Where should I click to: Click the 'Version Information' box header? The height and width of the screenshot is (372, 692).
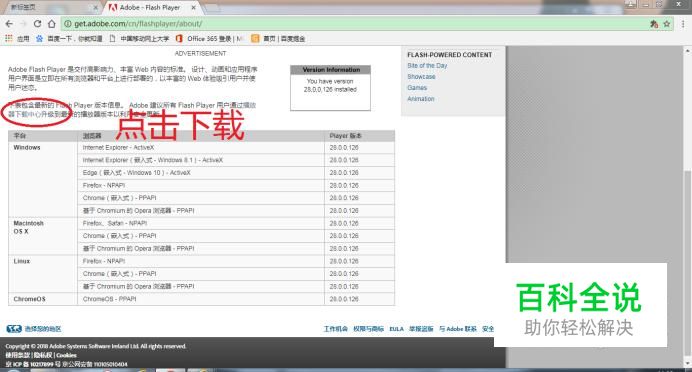click(x=331, y=70)
